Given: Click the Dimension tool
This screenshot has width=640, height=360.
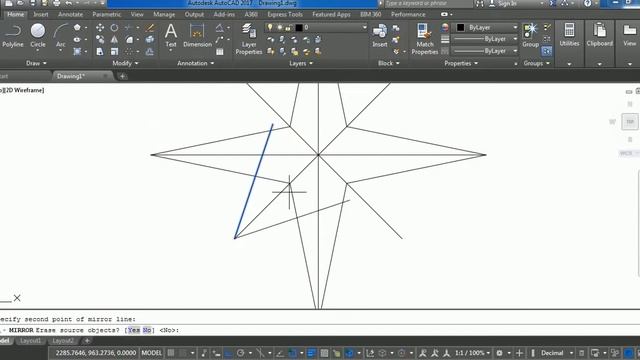Looking at the screenshot, I should 197,36.
